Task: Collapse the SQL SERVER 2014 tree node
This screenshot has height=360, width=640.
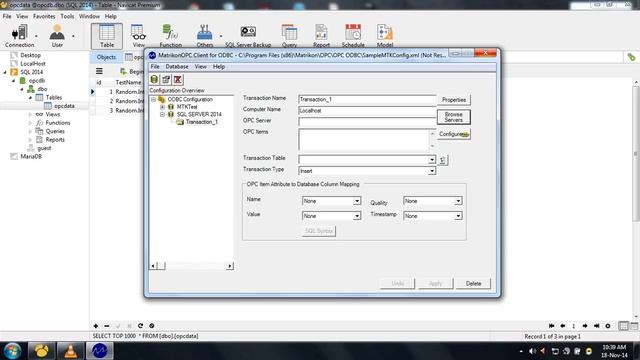Action: (x=162, y=115)
